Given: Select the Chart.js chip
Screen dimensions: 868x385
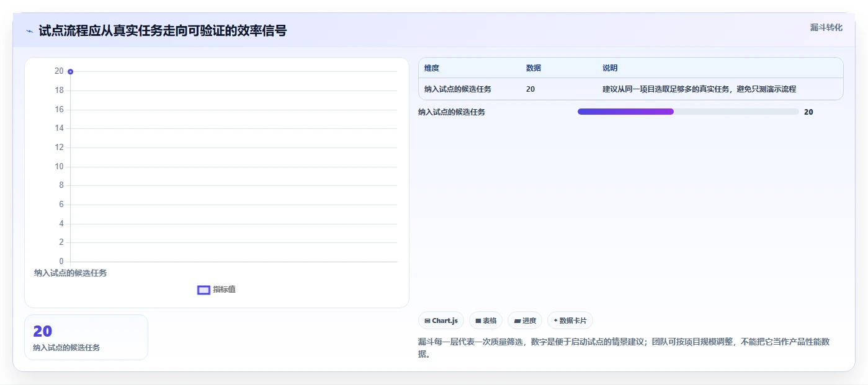Looking at the screenshot, I should pos(441,321).
